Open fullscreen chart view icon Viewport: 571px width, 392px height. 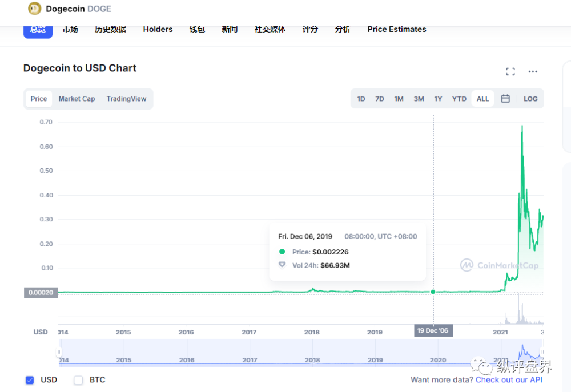pos(510,72)
